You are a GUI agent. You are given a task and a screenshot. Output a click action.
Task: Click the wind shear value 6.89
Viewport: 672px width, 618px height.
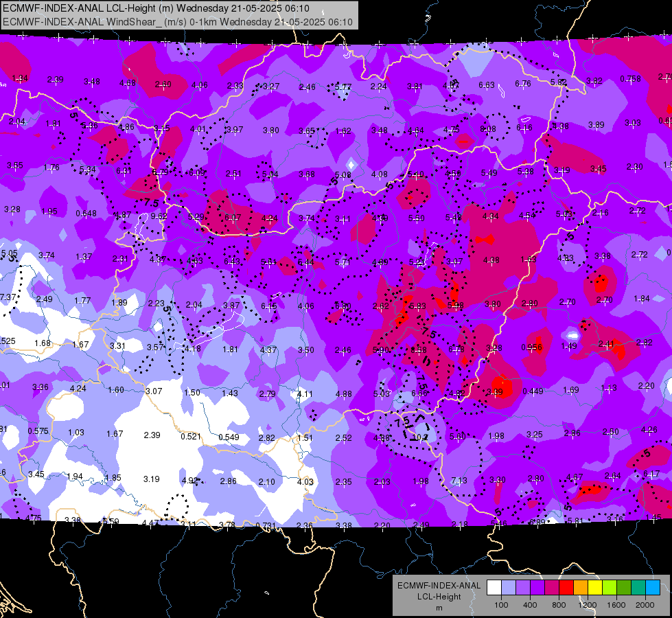pos(537,522)
